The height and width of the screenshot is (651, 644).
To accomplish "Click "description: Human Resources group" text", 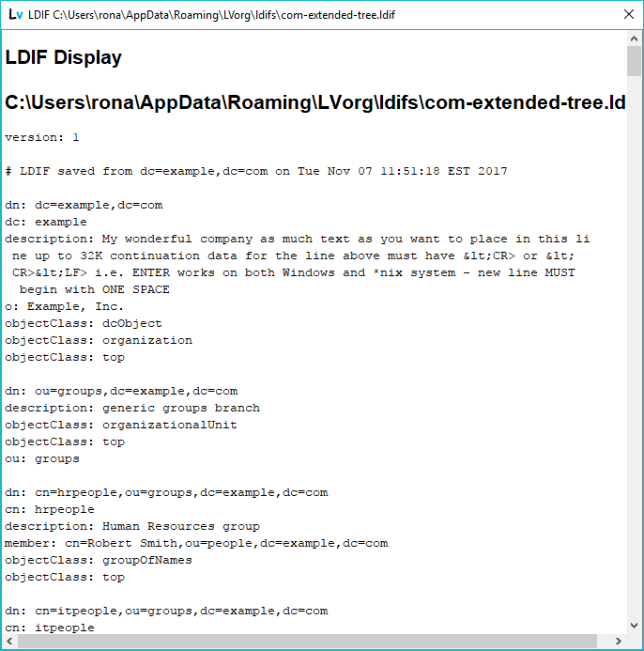I will [131, 526].
